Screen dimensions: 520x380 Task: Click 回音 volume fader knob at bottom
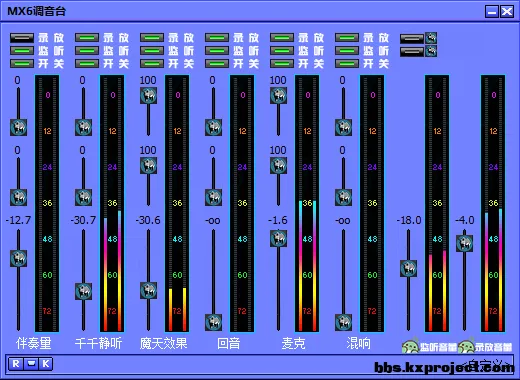[x=213, y=322]
